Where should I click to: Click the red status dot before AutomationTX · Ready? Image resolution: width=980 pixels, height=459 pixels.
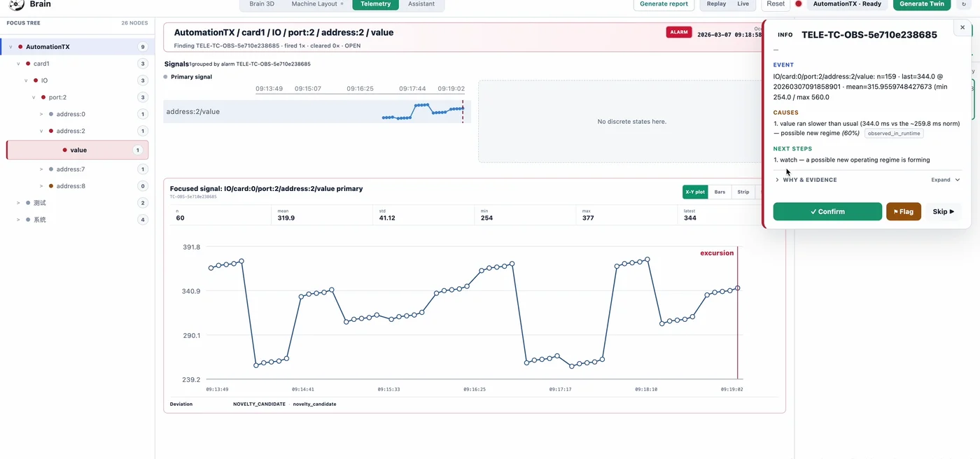point(799,4)
